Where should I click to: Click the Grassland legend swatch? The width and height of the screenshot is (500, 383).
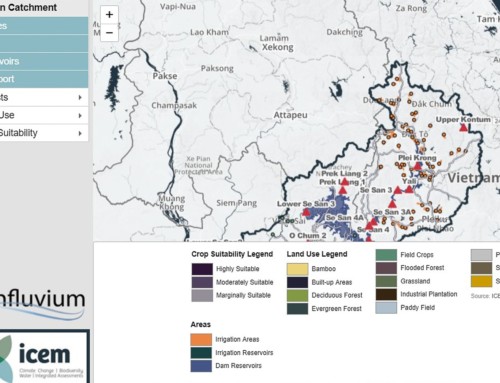point(386,281)
